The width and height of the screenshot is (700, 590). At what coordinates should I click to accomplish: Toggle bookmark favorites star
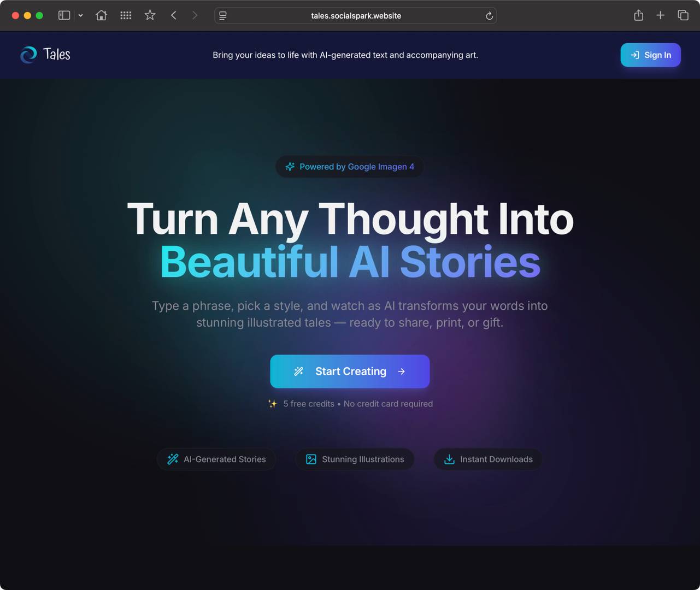(x=150, y=15)
